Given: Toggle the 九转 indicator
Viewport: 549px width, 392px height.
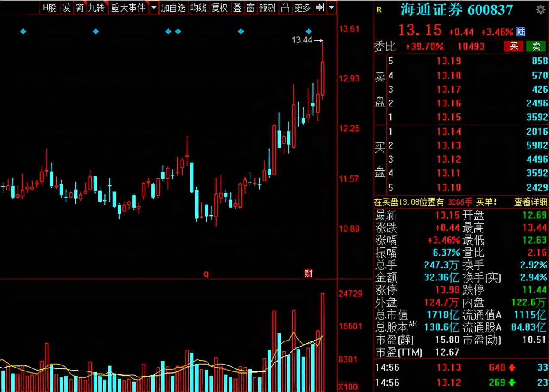Looking at the screenshot, I should point(97,8).
